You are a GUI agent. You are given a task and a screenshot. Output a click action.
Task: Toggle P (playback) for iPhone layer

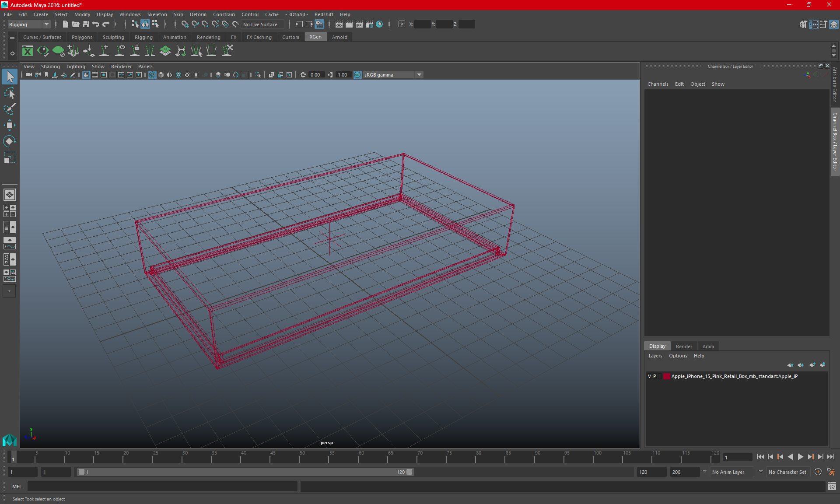pyautogui.click(x=654, y=376)
